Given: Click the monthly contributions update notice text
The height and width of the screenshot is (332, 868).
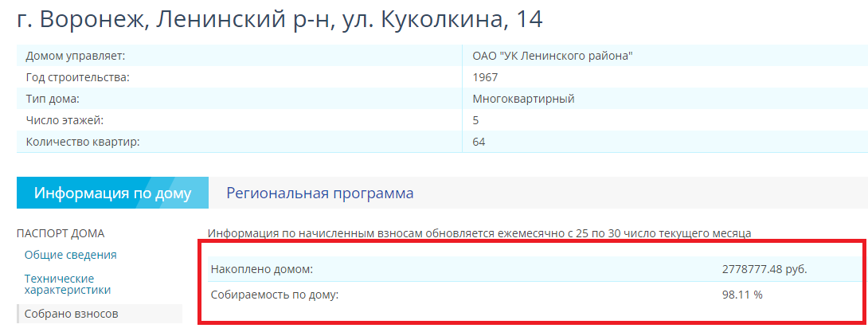Looking at the screenshot, I should pyautogui.click(x=479, y=233).
